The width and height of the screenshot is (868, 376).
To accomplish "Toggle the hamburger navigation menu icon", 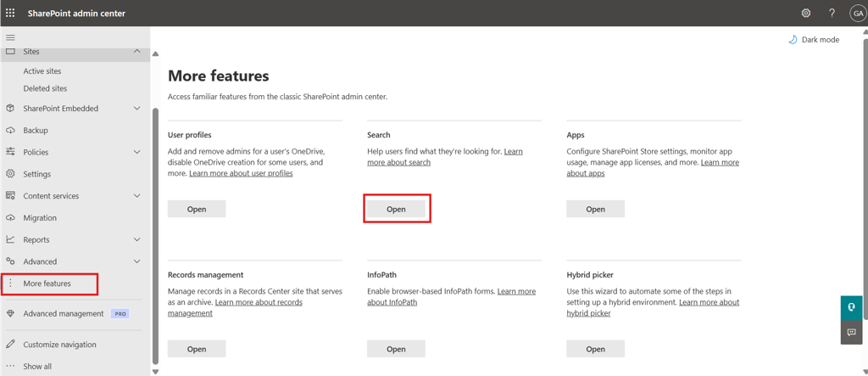I will click(x=10, y=37).
